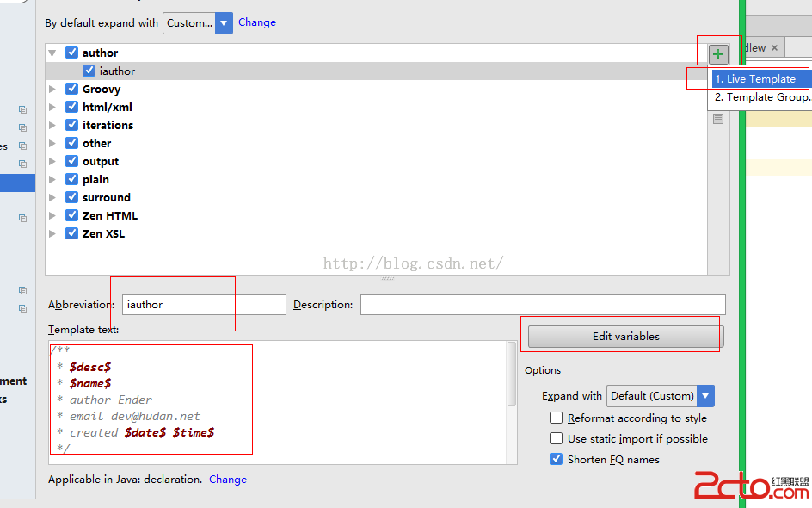The height and width of the screenshot is (508, 812).
Task: Select the 'other' group label
Action: (x=97, y=144)
